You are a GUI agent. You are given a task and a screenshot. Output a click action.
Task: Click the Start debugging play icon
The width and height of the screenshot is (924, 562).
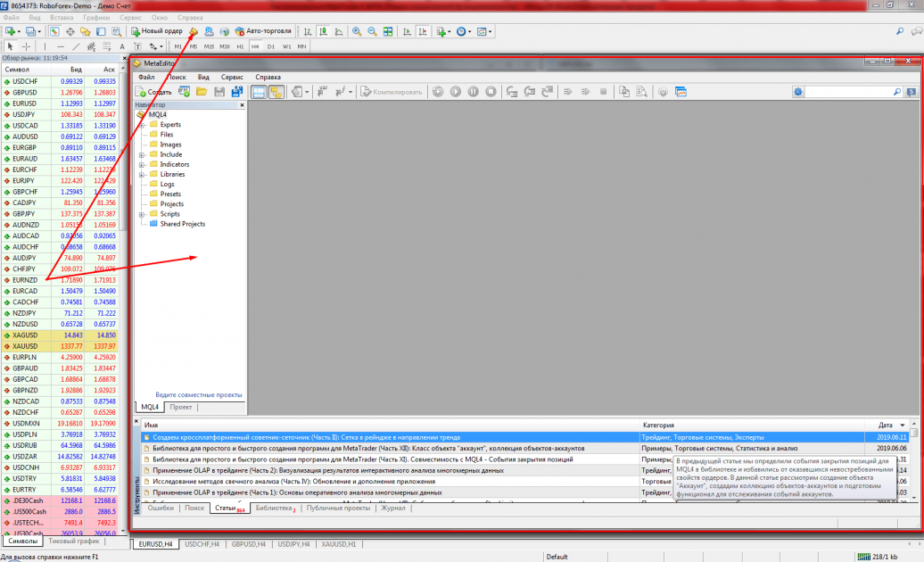tap(455, 91)
